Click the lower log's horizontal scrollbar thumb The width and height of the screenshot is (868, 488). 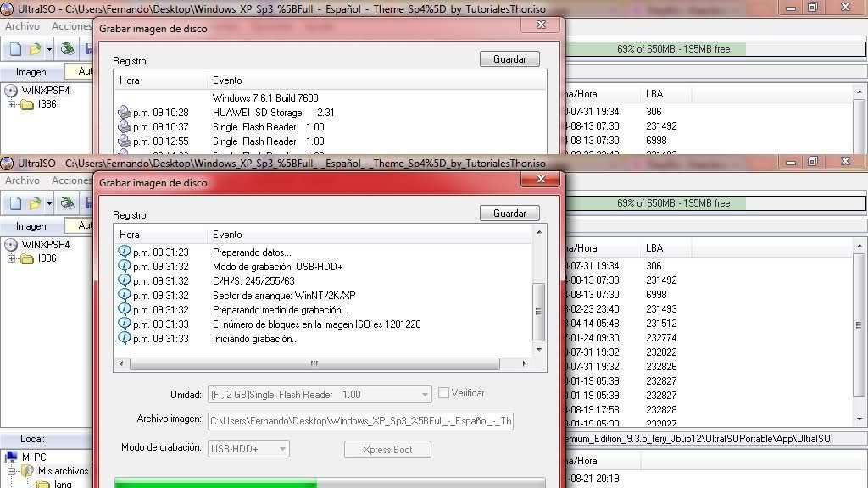click(x=314, y=363)
